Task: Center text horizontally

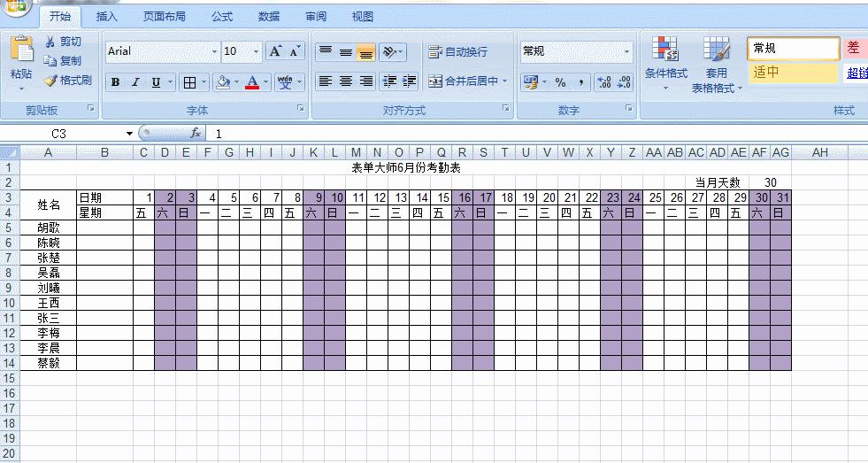Action: (x=346, y=81)
